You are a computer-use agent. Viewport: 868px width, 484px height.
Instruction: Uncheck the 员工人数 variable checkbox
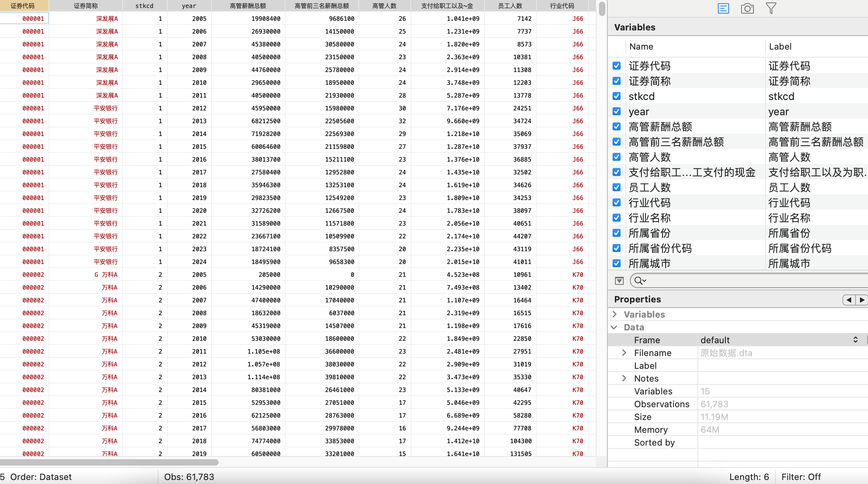(x=617, y=188)
